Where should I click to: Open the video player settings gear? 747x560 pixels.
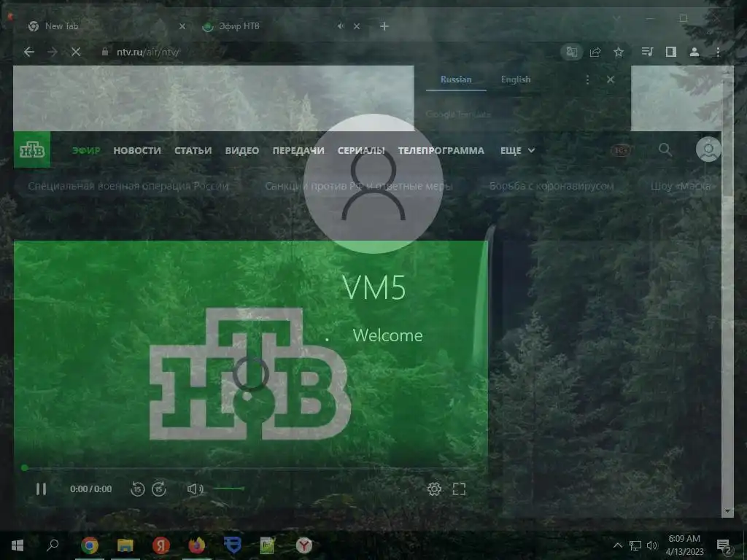click(434, 489)
